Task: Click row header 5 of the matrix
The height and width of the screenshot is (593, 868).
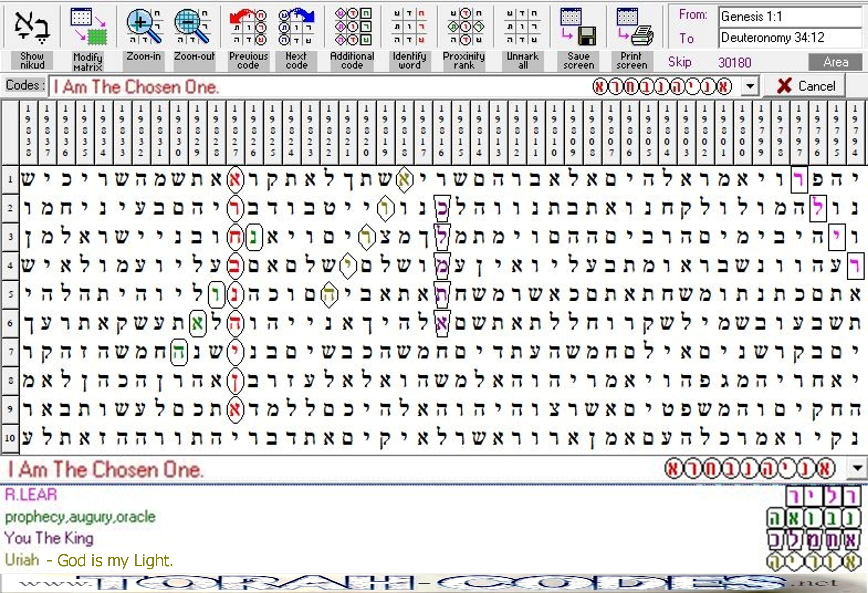Action: point(10,295)
